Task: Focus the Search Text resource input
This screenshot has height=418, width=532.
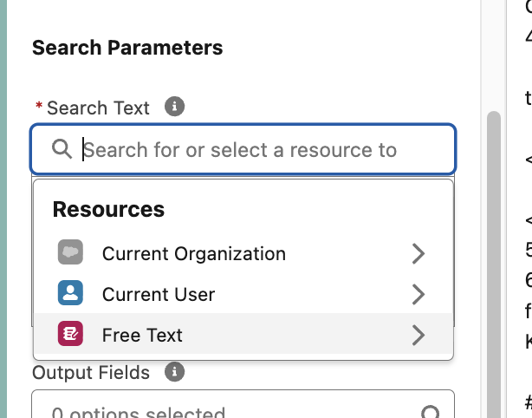Action: pyautogui.click(x=251, y=150)
